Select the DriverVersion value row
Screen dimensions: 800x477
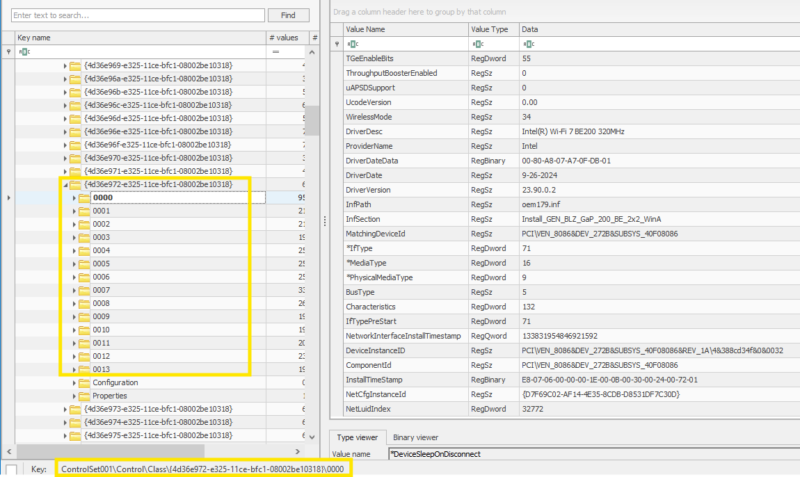(x=572, y=190)
